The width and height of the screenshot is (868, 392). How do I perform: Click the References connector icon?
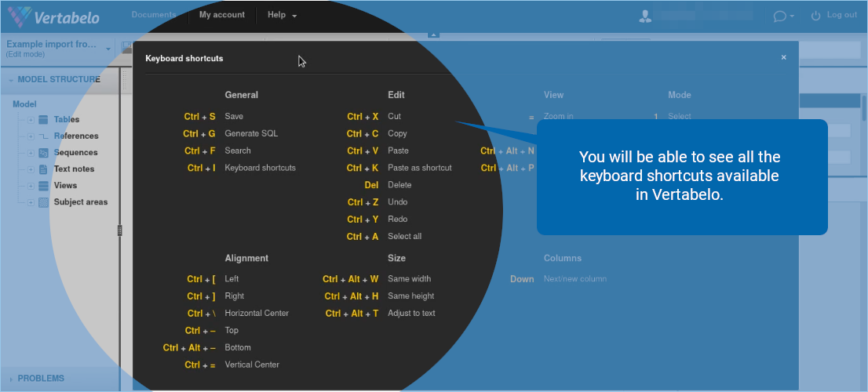[43, 136]
